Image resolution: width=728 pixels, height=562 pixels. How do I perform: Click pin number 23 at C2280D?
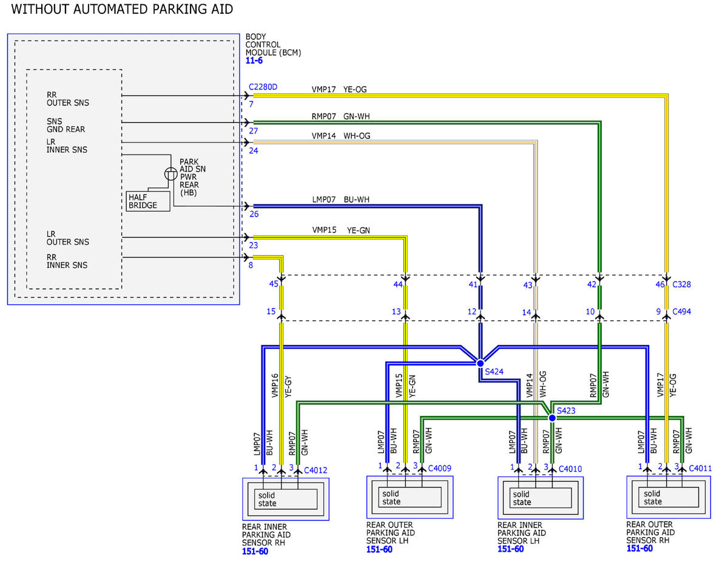tap(253, 246)
